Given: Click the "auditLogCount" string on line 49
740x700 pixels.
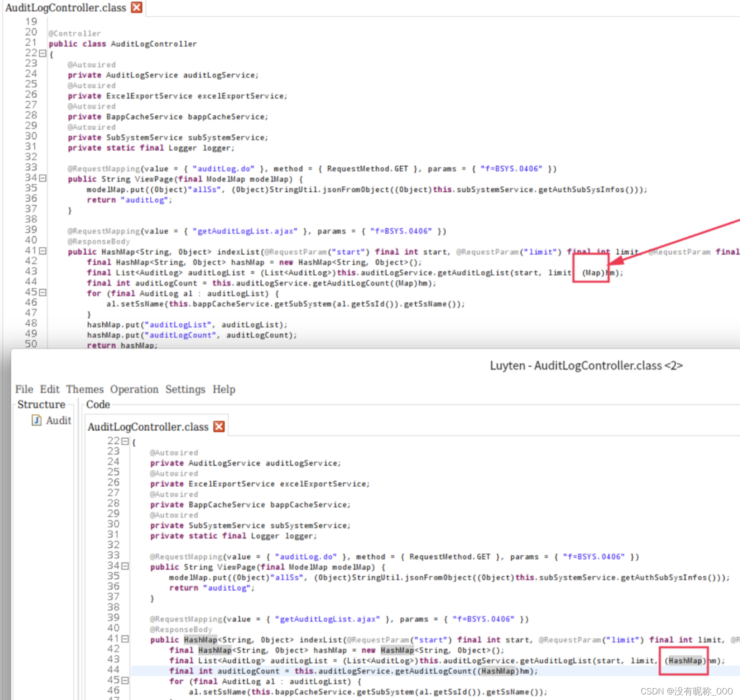Looking at the screenshot, I should [180, 335].
